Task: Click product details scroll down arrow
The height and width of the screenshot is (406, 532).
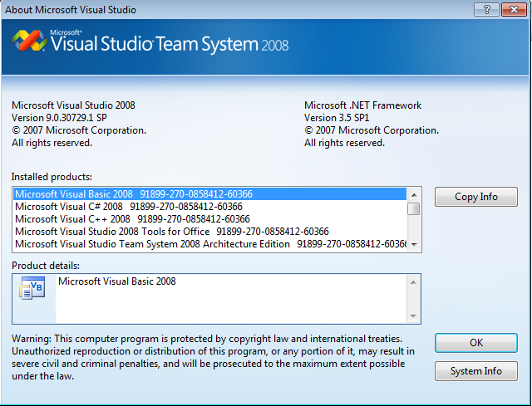Action: [x=413, y=316]
